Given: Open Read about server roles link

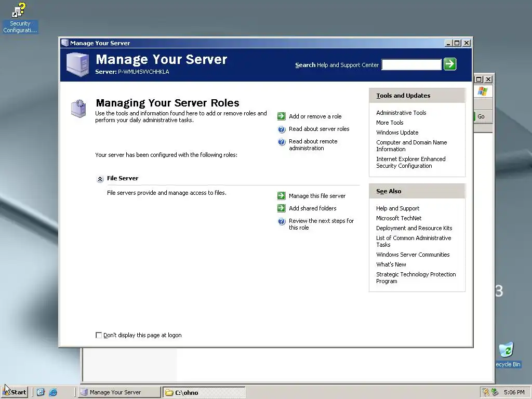Looking at the screenshot, I should pos(319,129).
